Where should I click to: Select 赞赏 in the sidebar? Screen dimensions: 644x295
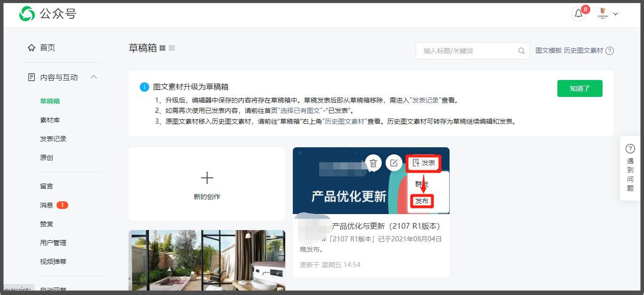click(x=47, y=224)
